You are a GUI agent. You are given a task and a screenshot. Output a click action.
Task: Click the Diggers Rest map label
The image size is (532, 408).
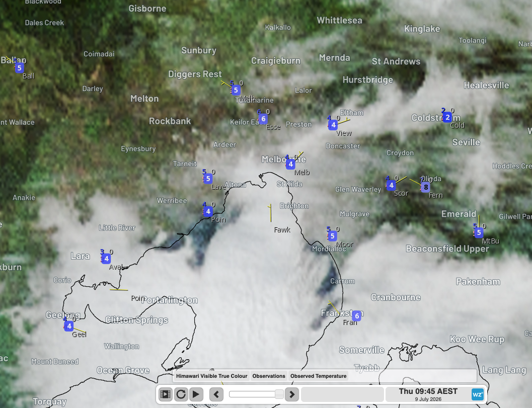[x=195, y=74]
